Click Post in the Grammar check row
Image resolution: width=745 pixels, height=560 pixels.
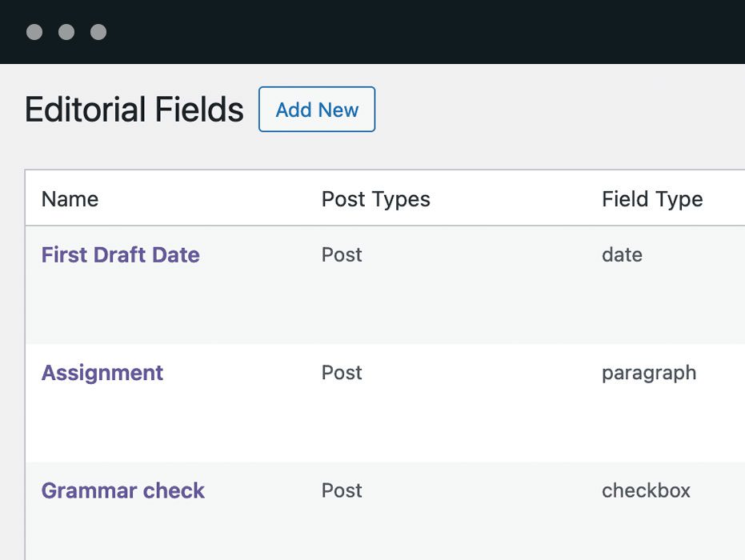(342, 490)
